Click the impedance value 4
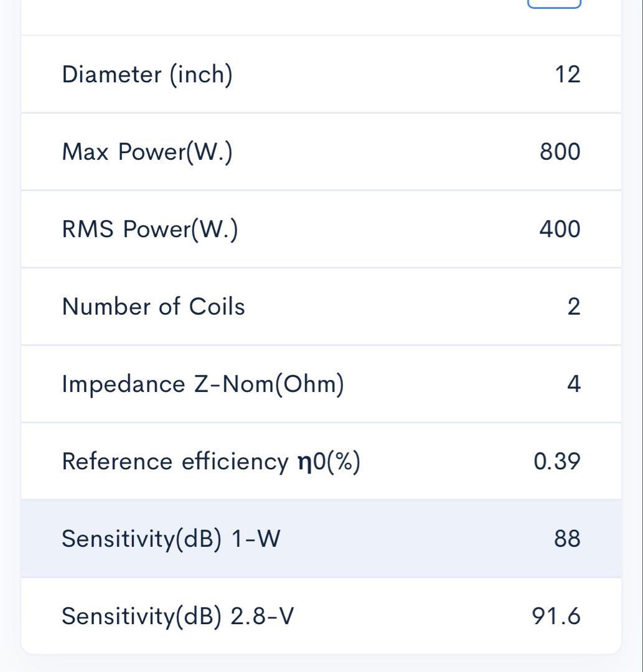 [573, 384]
